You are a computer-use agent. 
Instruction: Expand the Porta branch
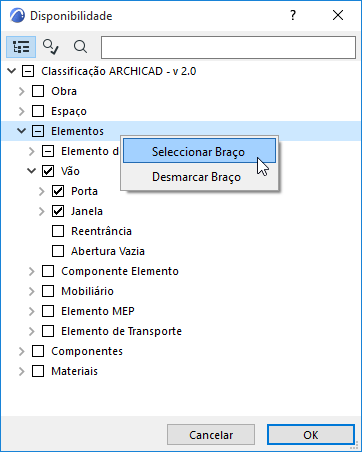tap(42, 191)
